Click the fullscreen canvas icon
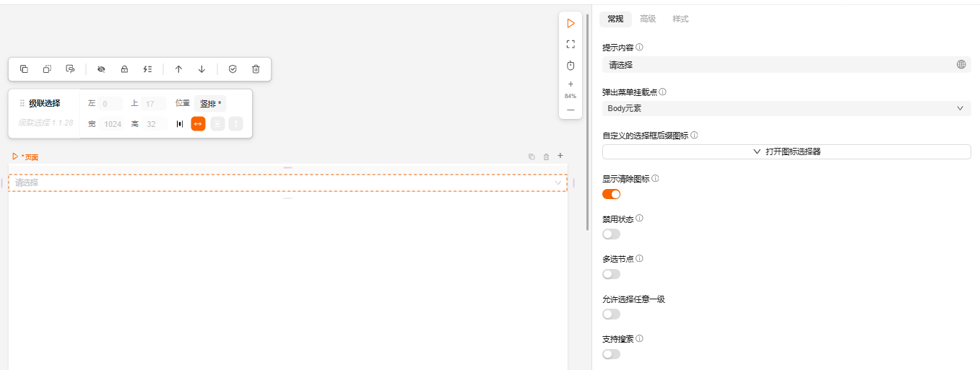Image resolution: width=980 pixels, height=370 pixels. pos(571,44)
